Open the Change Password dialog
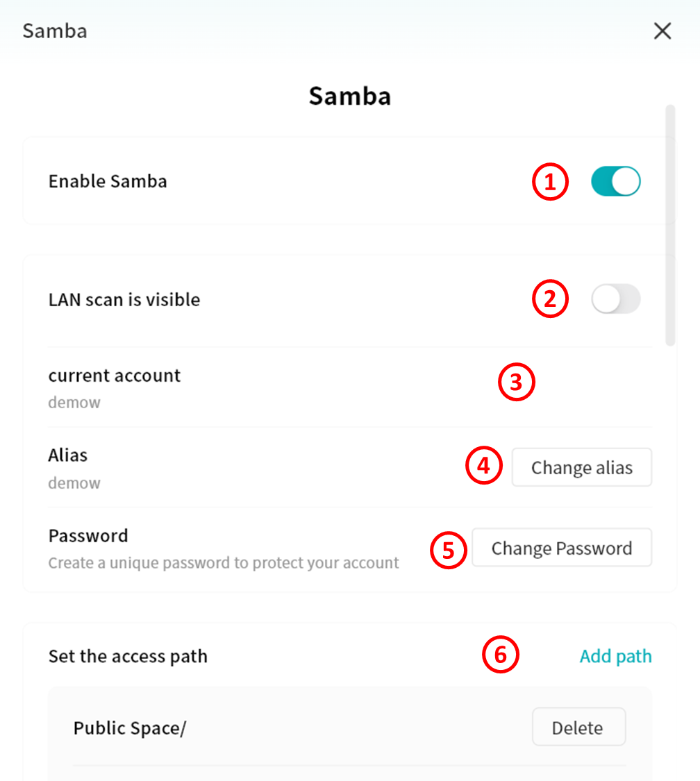 point(561,548)
